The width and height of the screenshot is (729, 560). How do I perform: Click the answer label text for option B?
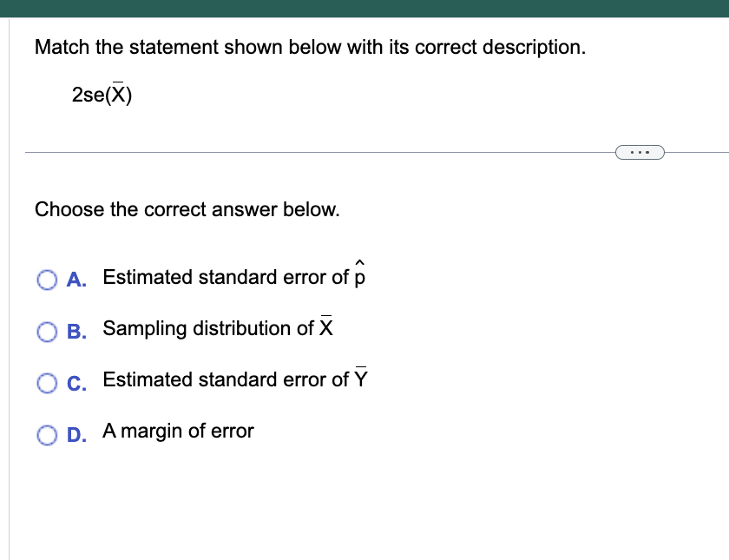point(219,328)
